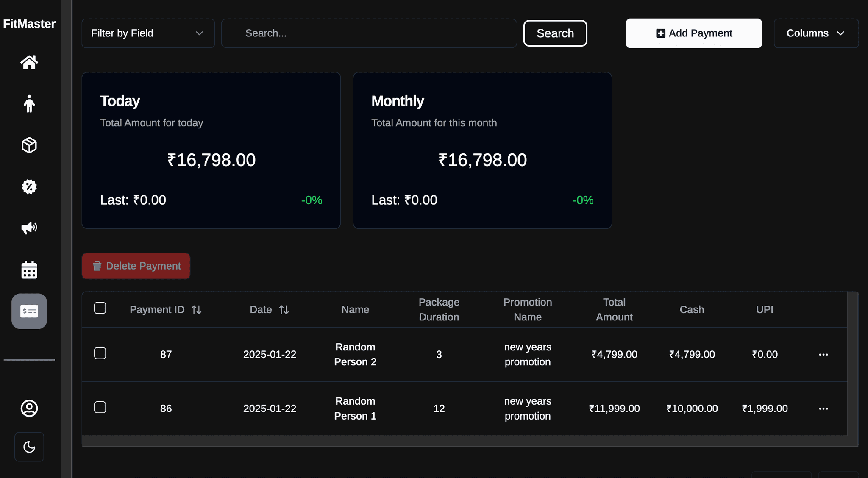This screenshot has width=868, height=478.
Task: Select the checkbox for payment ID 86
Action: click(x=100, y=408)
